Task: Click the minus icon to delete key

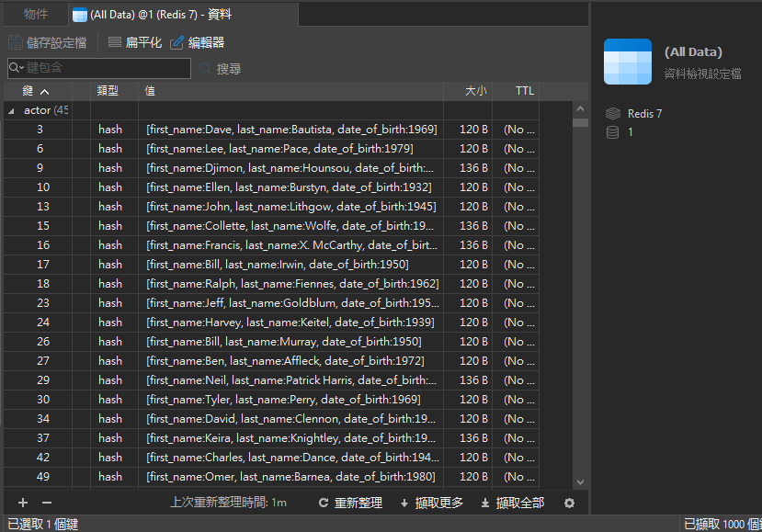Action: click(47, 503)
